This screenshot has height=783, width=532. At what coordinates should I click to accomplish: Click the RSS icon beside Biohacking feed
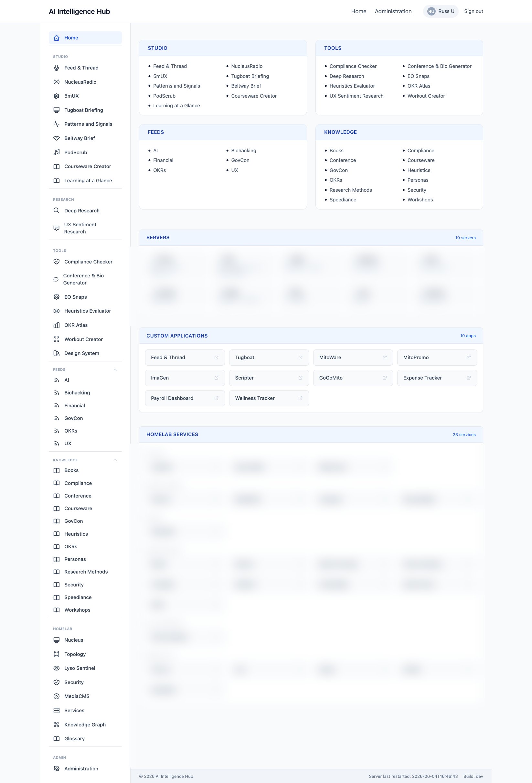pos(57,393)
